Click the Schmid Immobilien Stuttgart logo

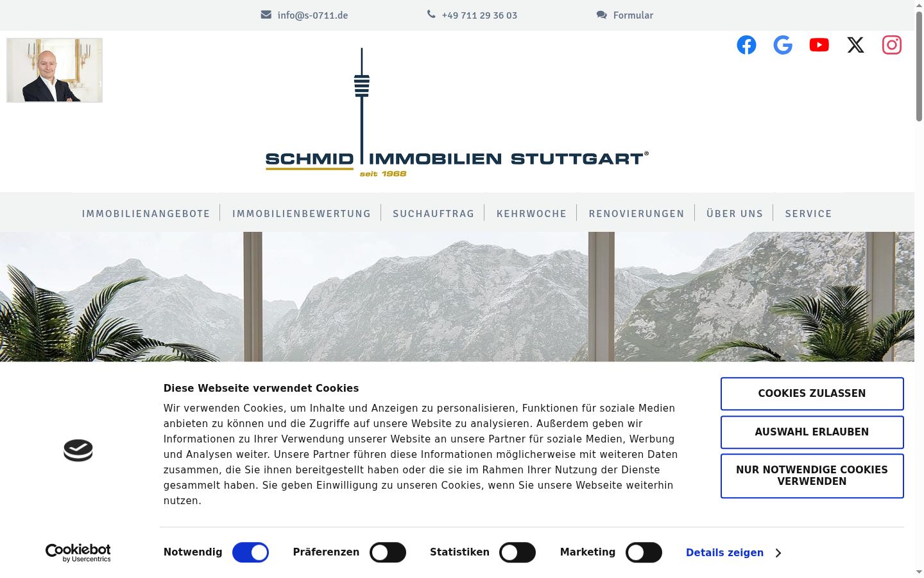(x=457, y=112)
